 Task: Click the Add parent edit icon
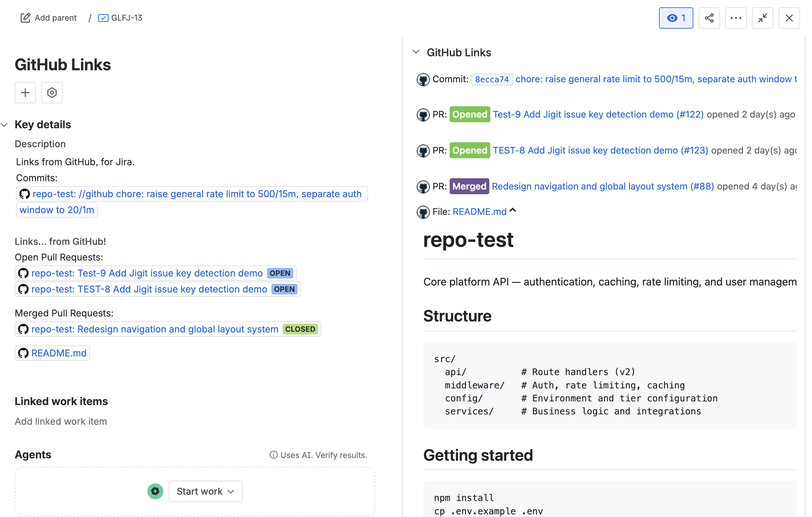(25, 18)
